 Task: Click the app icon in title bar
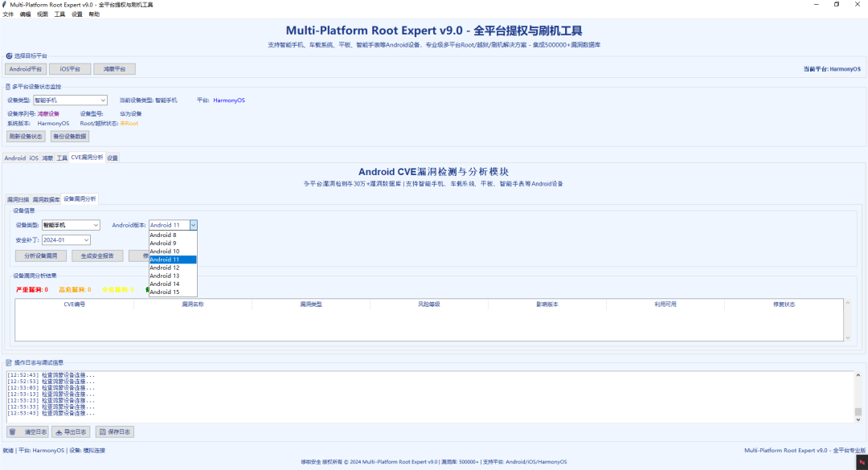click(5, 5)
